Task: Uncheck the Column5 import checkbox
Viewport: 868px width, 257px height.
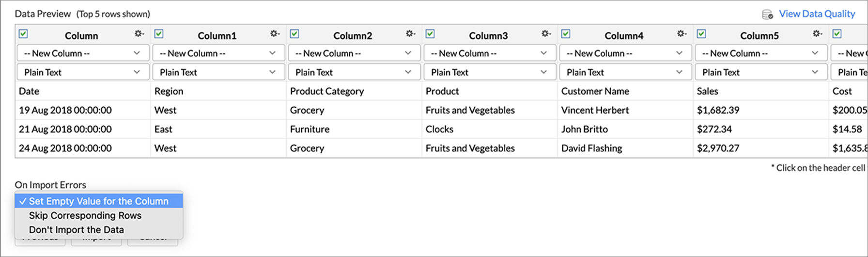Action: pyautogui.click(x=701, y=34)
